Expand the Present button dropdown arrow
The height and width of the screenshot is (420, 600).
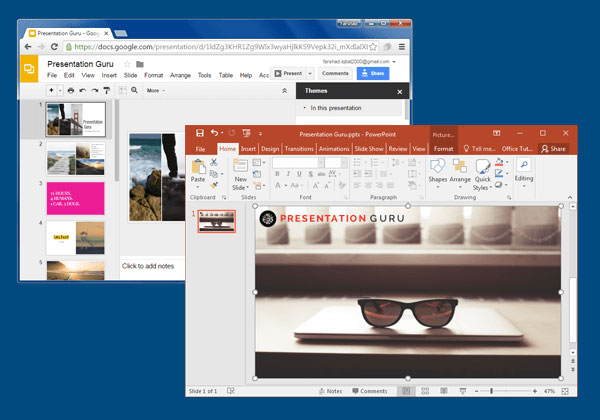(x=309, y=73)
